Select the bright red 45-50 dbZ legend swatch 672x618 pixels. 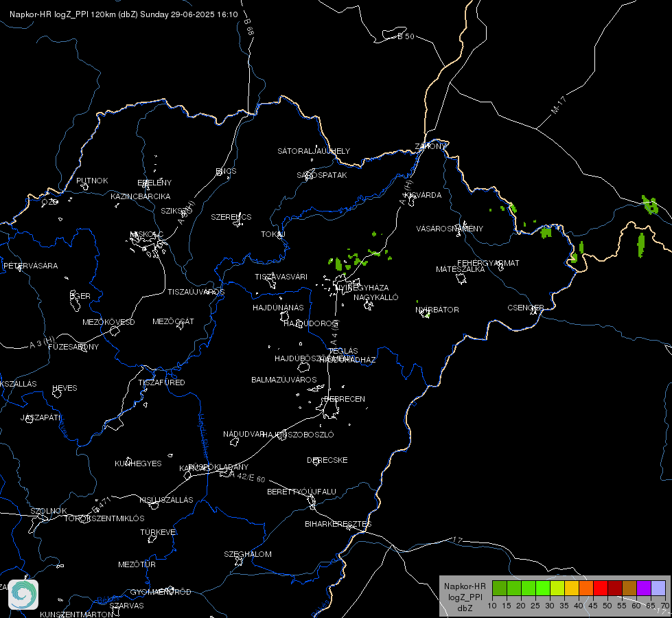pos(601,588)
